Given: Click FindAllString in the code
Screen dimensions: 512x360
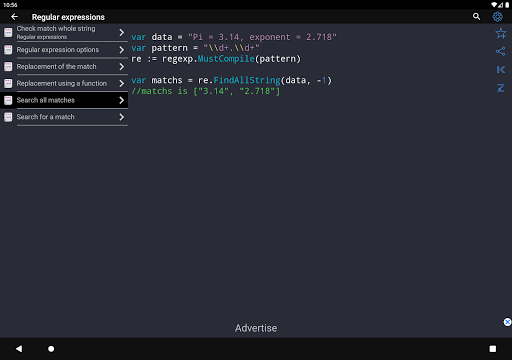Looking at the screenshot, I should point(247,80).
